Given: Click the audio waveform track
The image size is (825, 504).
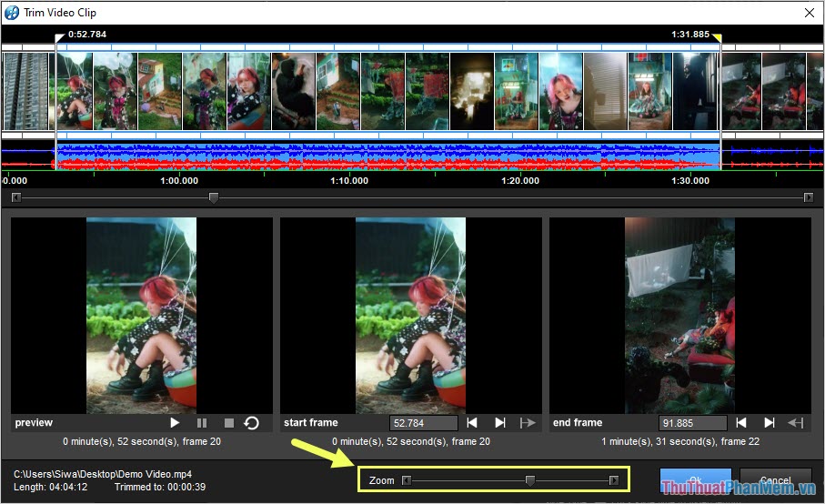Looking at the screenshot, I should click(413, 156).
